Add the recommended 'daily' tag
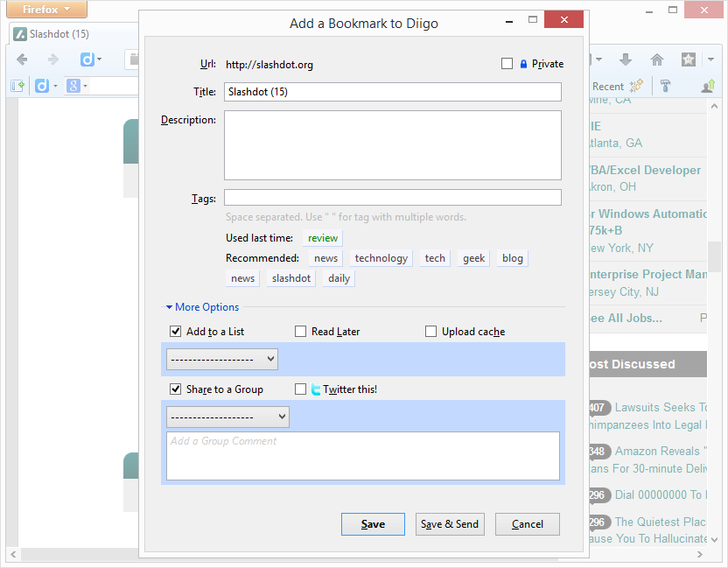The width and height of the screenshot is (728, 568). pyautogui.click(x=339, y=278)
